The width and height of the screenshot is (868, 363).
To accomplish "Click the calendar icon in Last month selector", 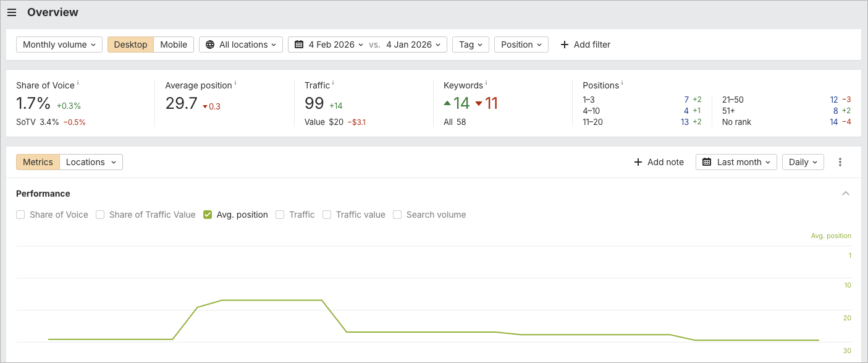I will pyautogui.click(x=706, y=161).
